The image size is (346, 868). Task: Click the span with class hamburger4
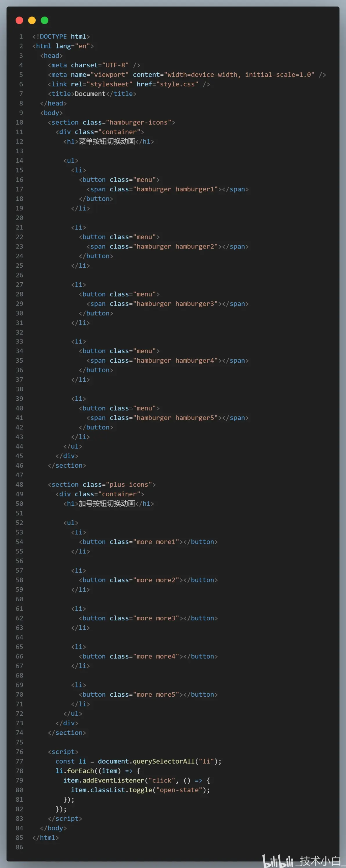pyautogui.click(x=167, y=361)
